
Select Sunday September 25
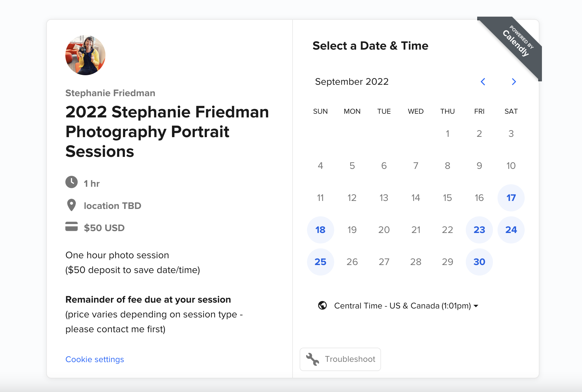pos(320,262)
